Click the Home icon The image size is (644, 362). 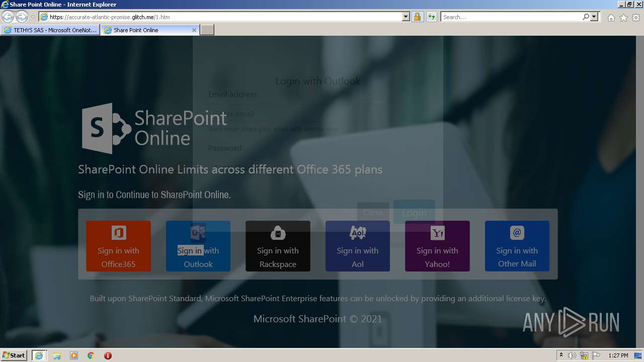611,18
